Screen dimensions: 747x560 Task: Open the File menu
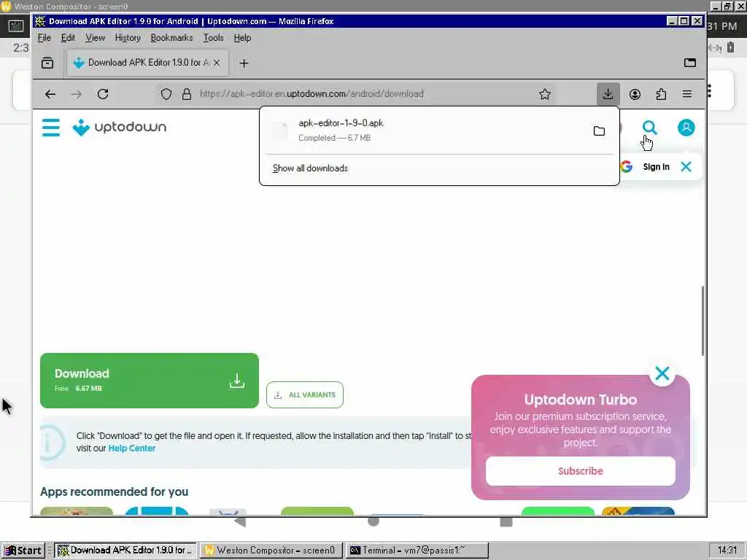44,38
